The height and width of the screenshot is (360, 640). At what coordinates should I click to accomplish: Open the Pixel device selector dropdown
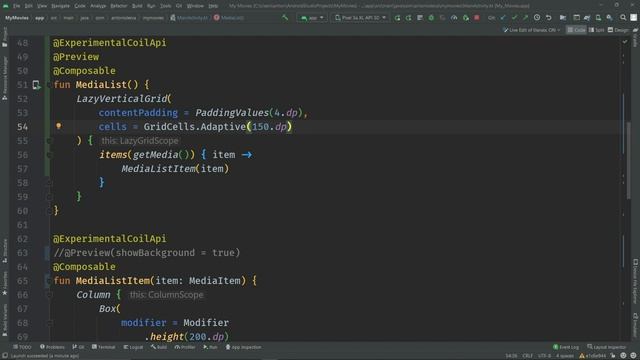pos(360,18)
